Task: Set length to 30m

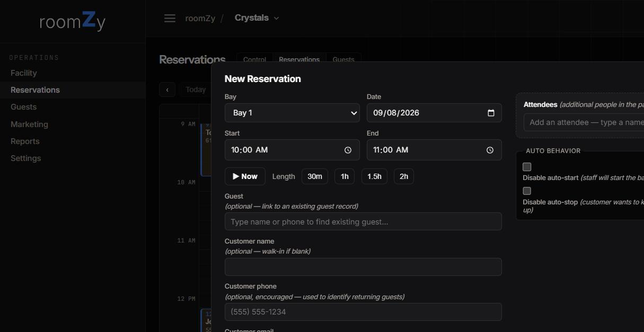Action: [x=315, y=176]
